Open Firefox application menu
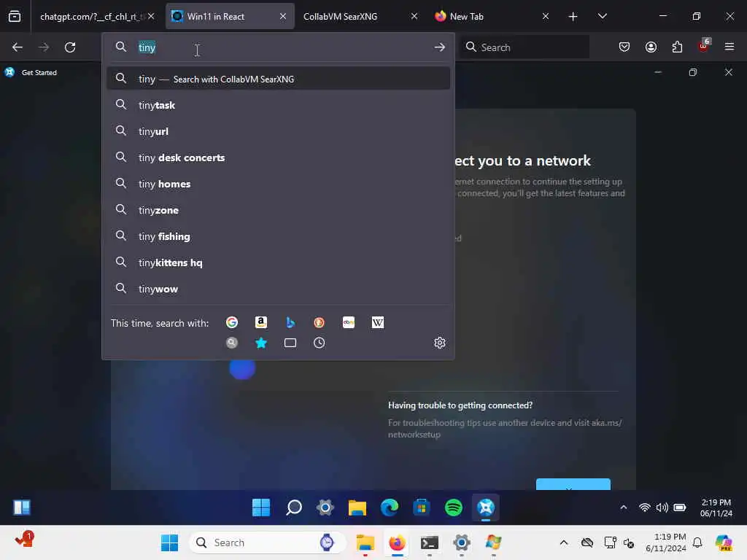Viewport: 747px width, 560px height. click(x=729, y=47)
